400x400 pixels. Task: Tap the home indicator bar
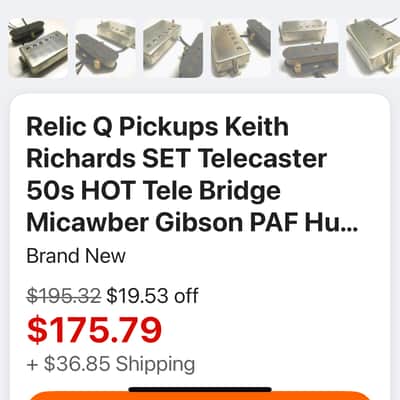[x=200, y=389]
